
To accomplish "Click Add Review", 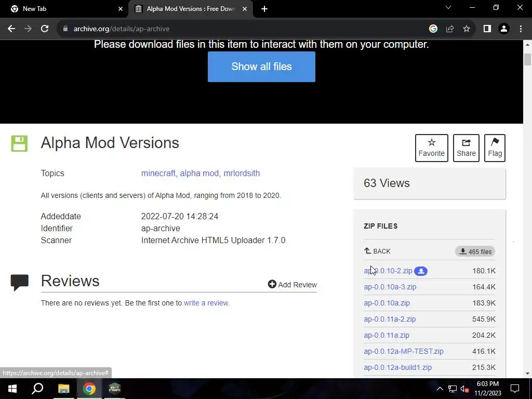I will 292,284.
